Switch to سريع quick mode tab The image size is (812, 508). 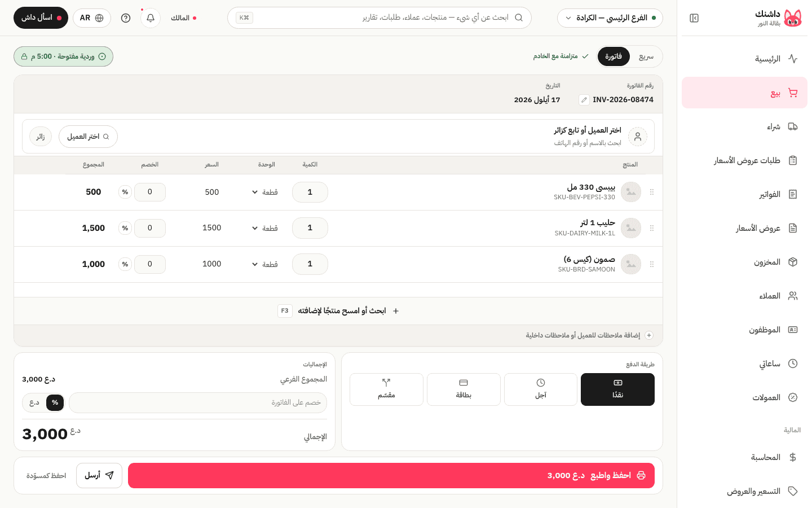point(646,56)
